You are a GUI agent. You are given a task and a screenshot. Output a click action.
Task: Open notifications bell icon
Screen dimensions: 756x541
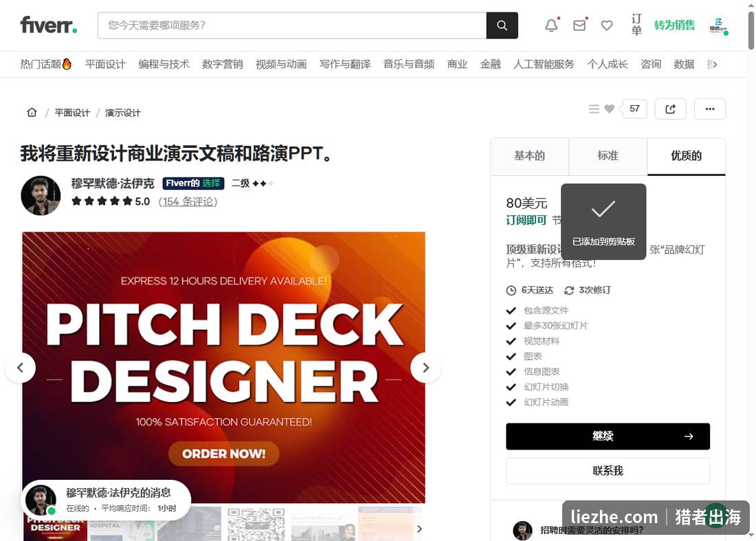tap(552, 25)
